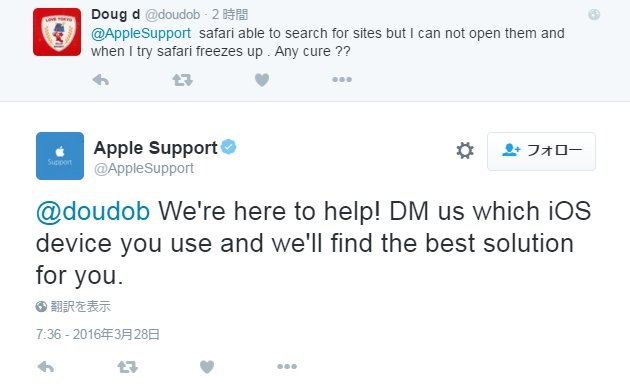Open more options on Doug d's tweet

(342, 80)
